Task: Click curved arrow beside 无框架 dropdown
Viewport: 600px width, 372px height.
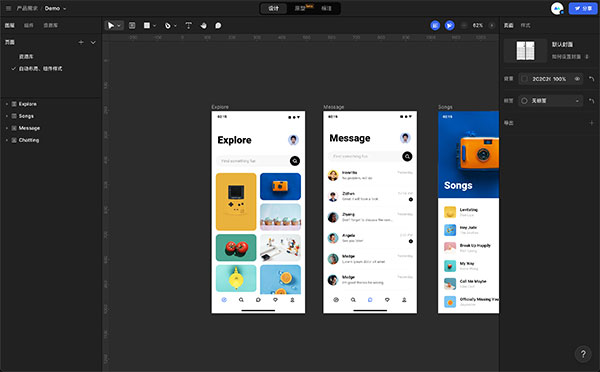Action: pos(592,101)
